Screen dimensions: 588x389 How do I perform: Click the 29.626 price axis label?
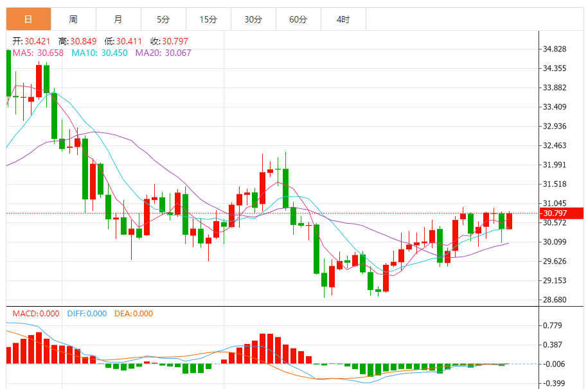coord(555,261)
